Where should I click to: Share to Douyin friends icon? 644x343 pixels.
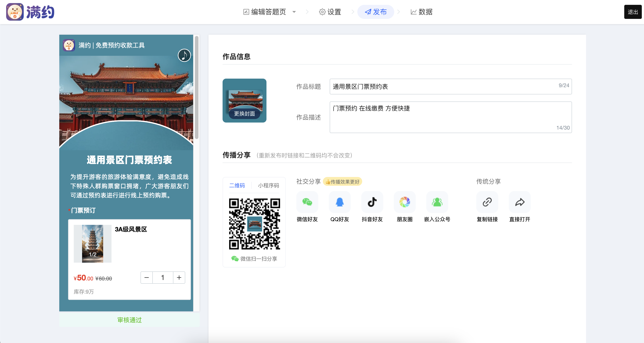(x=372, y=202)
